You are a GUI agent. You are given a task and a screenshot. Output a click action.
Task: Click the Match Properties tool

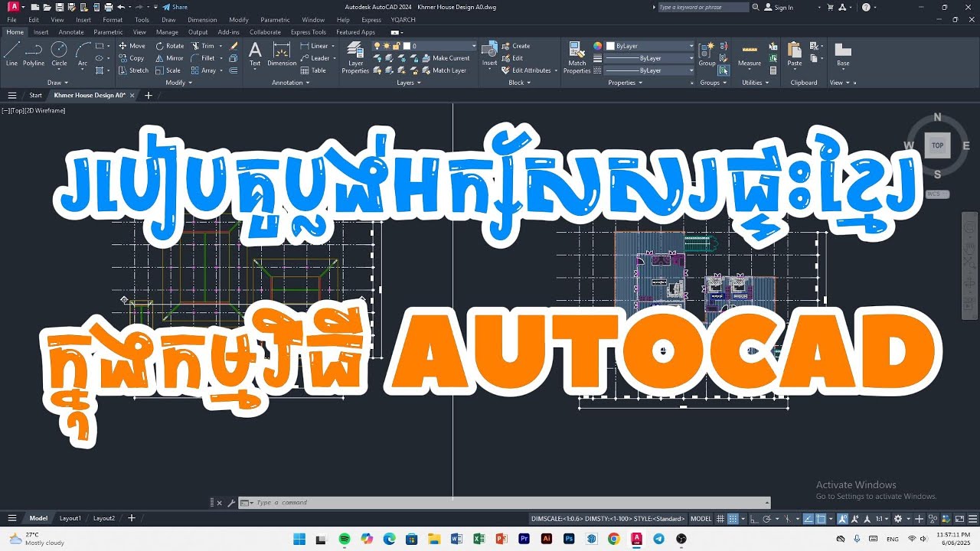click(x=577, y=57)
